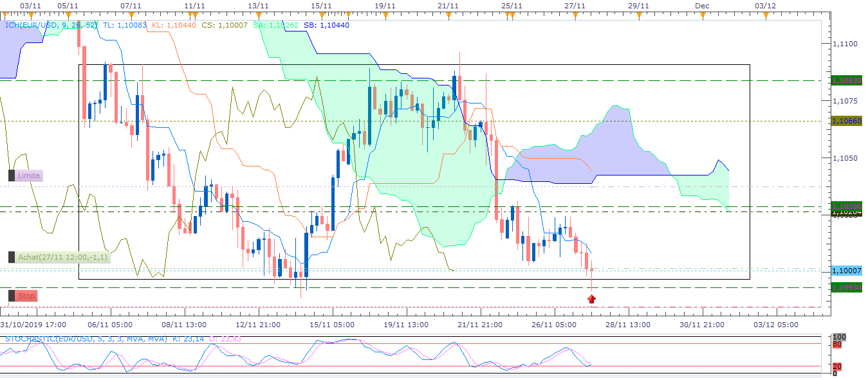The width and height of the screenshot is (868, 378).
Task: Click the 1,10007 current price tag
Action: [x=847, y=271]
